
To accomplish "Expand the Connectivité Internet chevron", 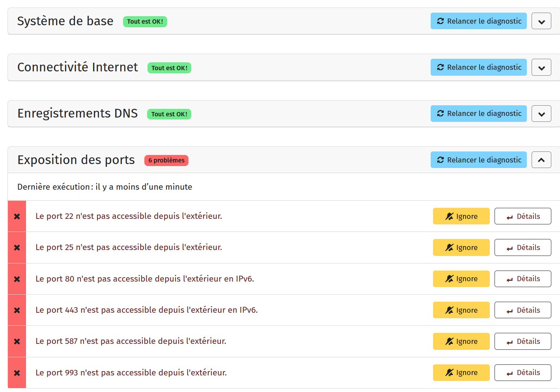I will [x=541, y=67].
